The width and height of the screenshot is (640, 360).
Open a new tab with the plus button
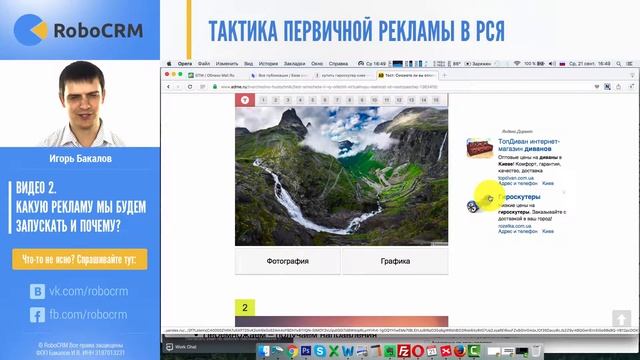[x=444, y=75]
